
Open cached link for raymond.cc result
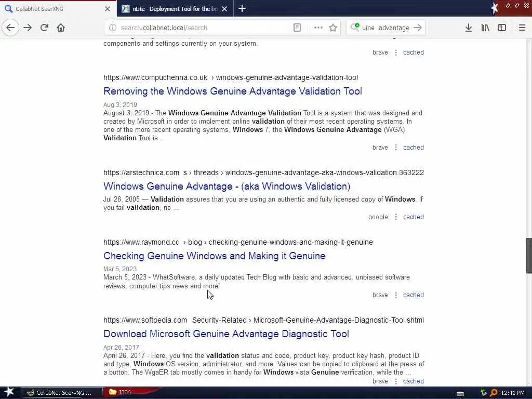click(413, 295)
